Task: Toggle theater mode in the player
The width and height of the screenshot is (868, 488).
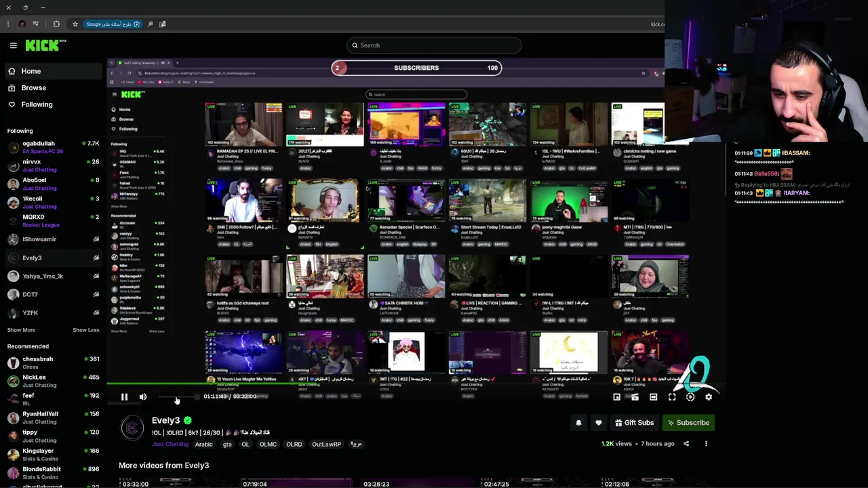Action: point(653,397)
